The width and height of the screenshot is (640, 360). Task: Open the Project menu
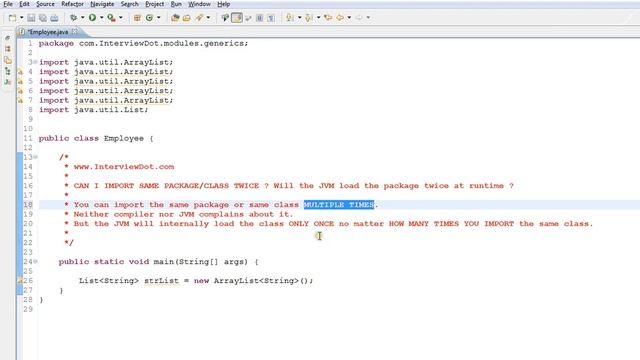click(x=155, y=4)
